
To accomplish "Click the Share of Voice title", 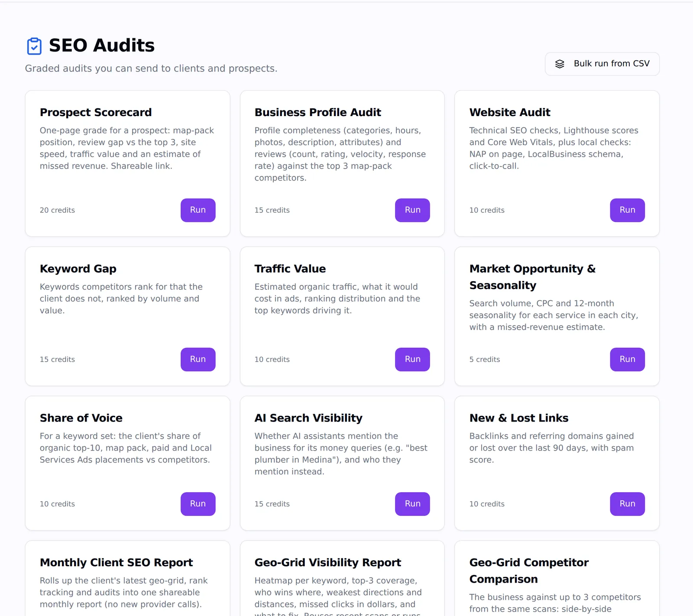I will point(81,418).
